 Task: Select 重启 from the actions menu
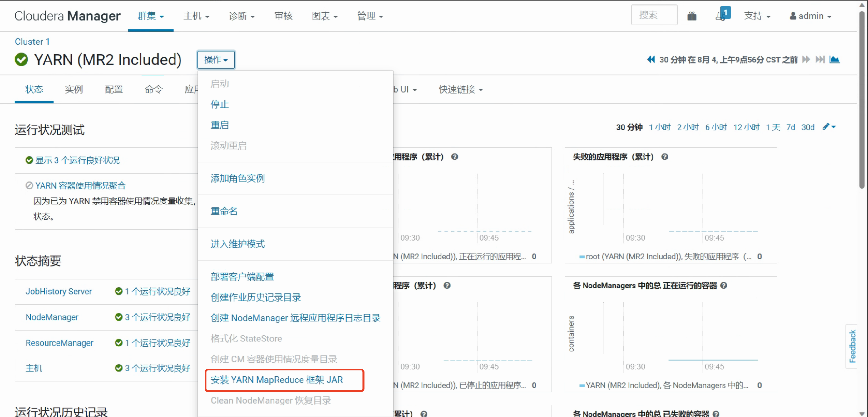220,125
